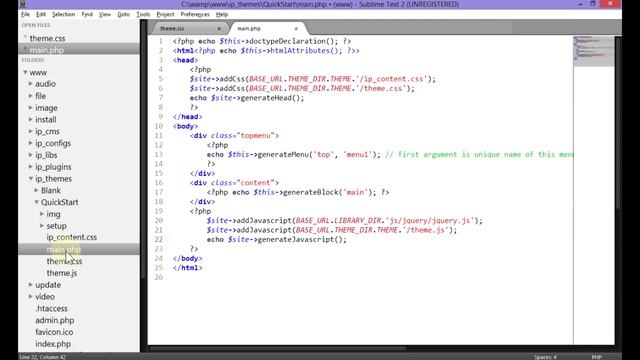Click the horizontal scrollbar of the editor

[278, 348]
